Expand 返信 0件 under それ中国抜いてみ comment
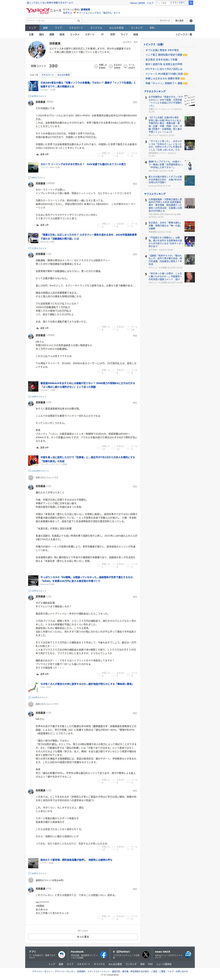Viewport: 220px width, 980px height. (x=42, y=154)
